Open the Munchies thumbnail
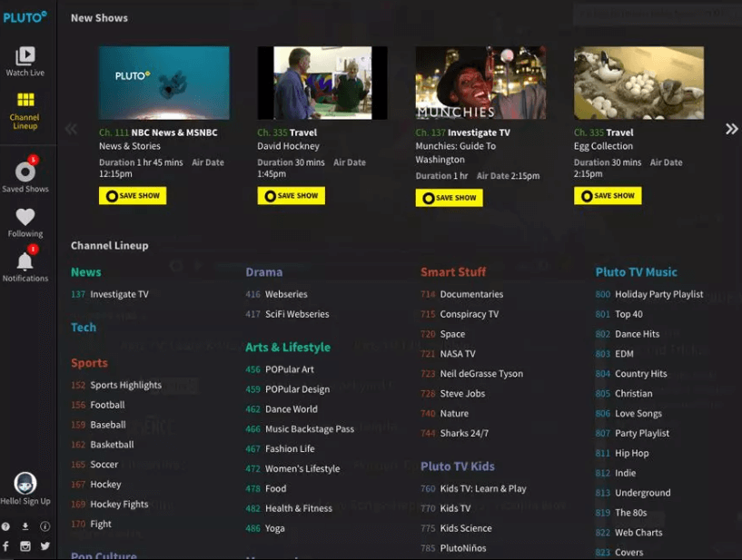The image size is (742, 560). point(480,83)
